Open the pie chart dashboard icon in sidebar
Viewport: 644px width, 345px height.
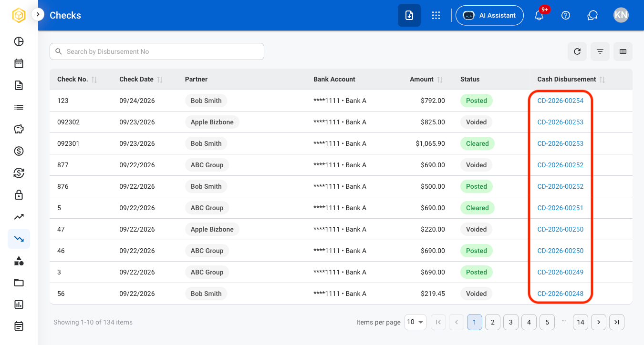(x=19, y=41)
